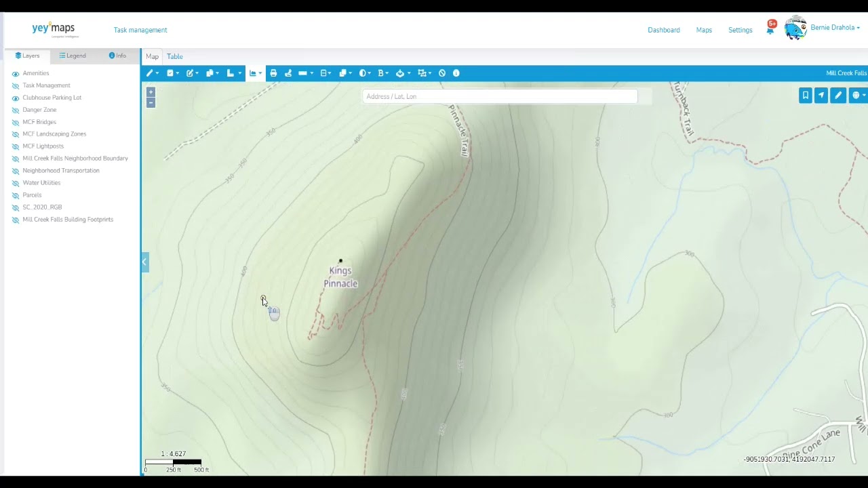Click the printer icon in the map toolbar
This screenshot has height=488, width=868.
tap(273, 73)
